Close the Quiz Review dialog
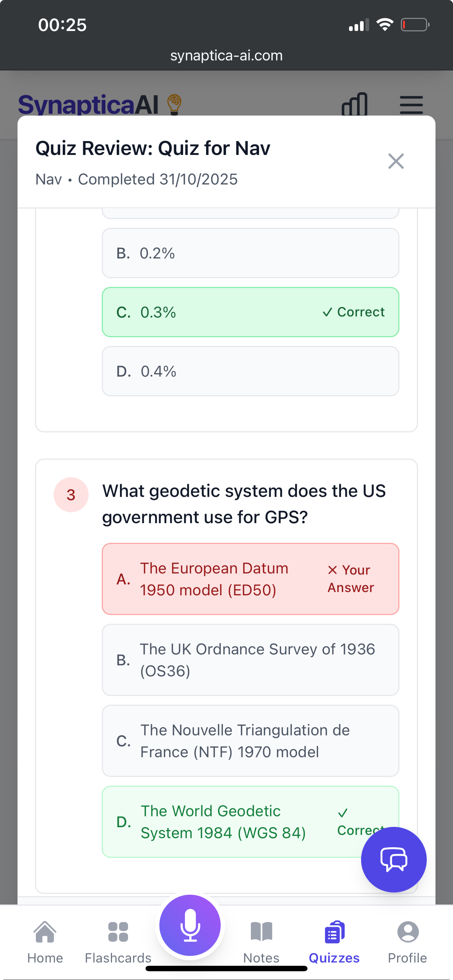 [396, 161]
